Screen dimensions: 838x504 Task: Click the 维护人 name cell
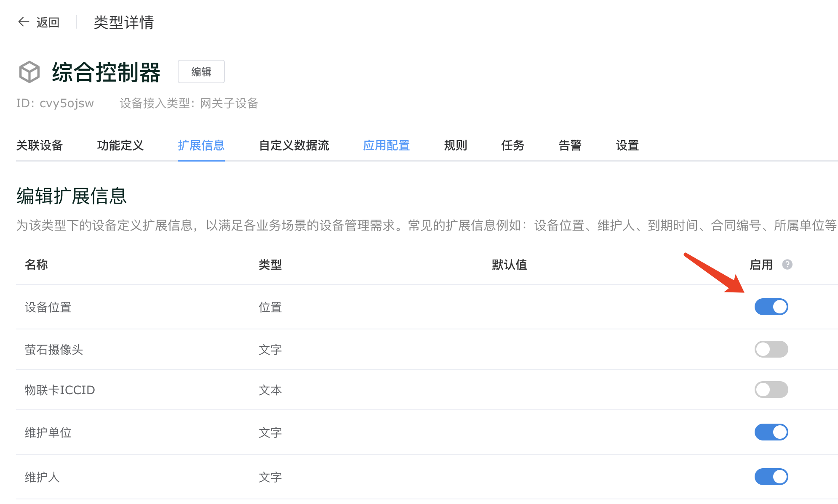42,477
